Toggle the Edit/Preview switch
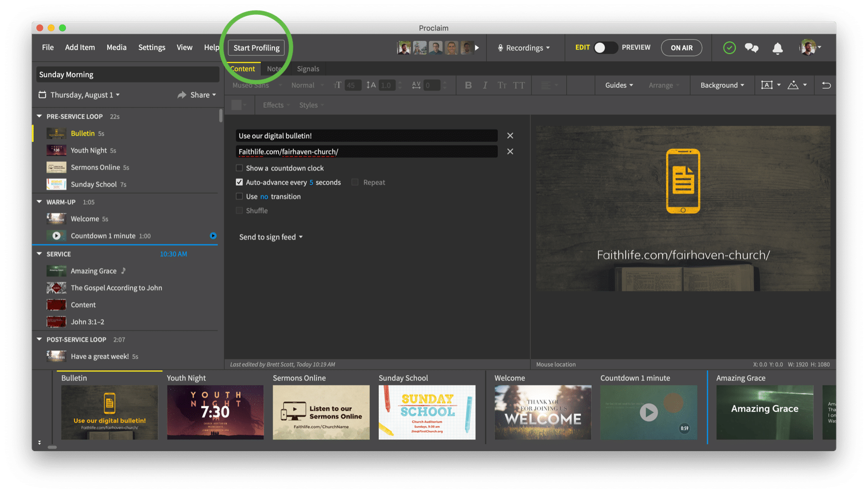This screenshot has width=868, height=493. pos(605,47)
